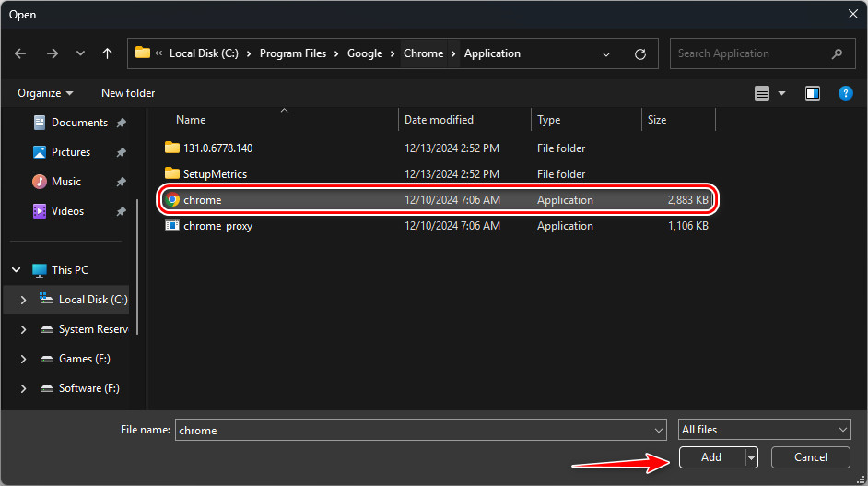Unpin the Documents quick access pin
Image resolution: width=868 pixels, height=486 pixels.
(121, 123)
